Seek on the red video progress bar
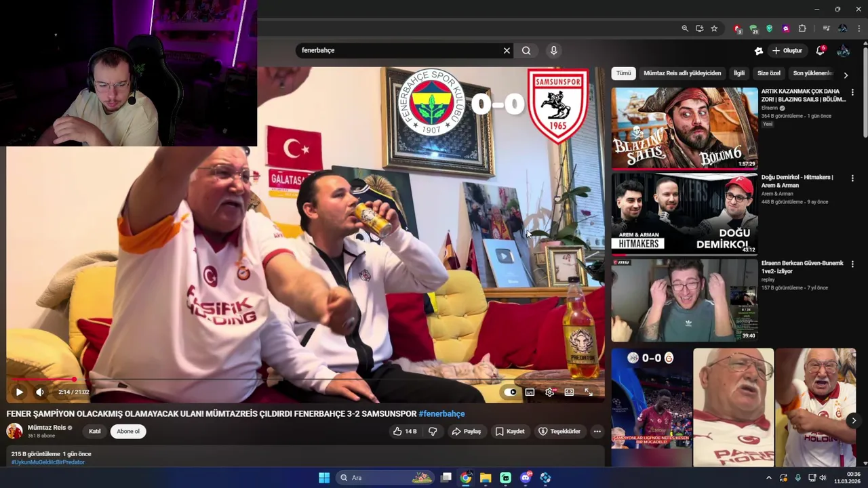This screenshot has width=868, height=488. (305, 379)
